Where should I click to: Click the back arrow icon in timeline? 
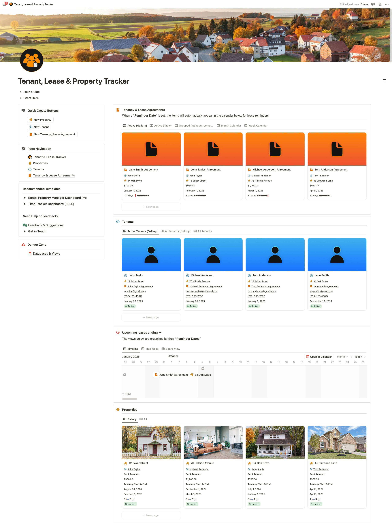pos(125,375)
